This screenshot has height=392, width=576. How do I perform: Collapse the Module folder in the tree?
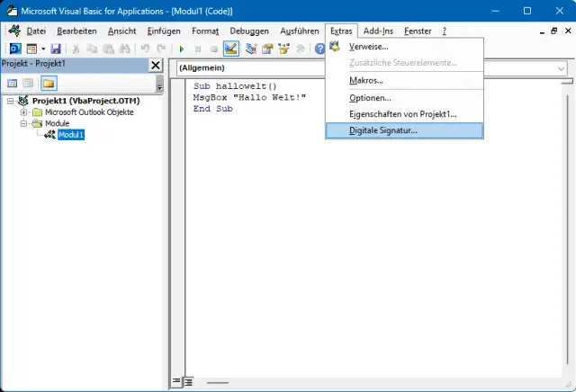(x=24, y=124)
